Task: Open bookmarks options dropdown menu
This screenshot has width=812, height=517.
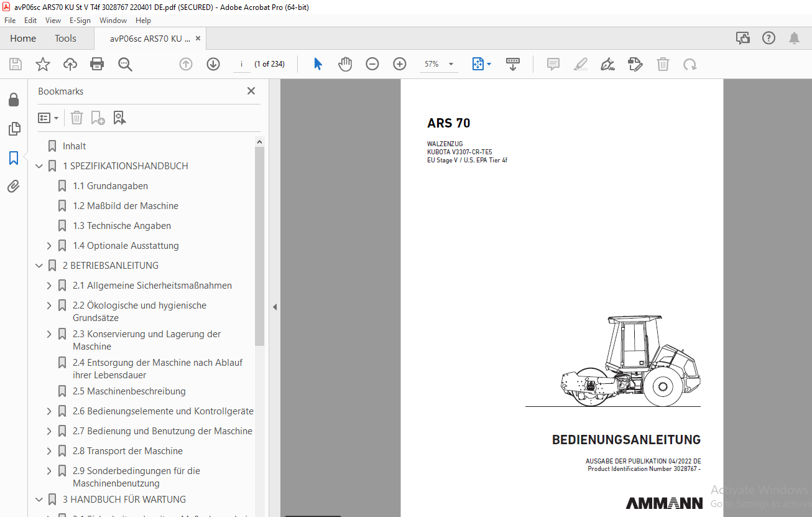Action: pyautogui.click(x=48, y=118)
